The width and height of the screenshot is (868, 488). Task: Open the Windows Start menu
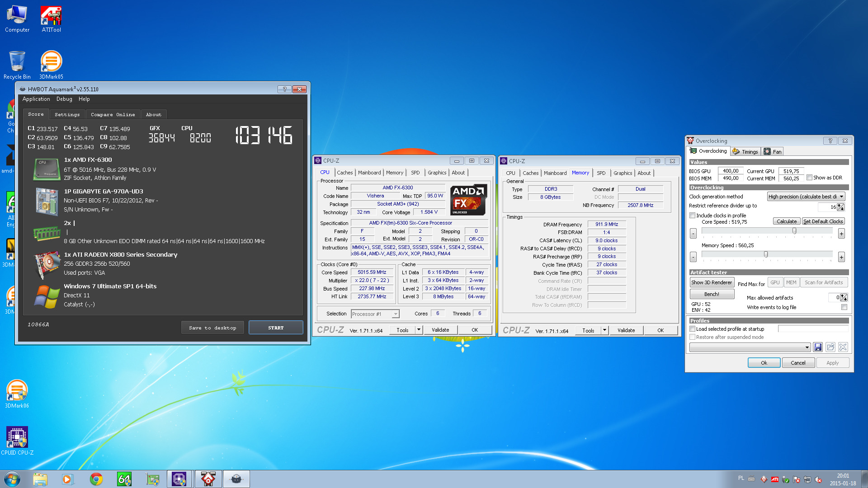pos(12,479)
